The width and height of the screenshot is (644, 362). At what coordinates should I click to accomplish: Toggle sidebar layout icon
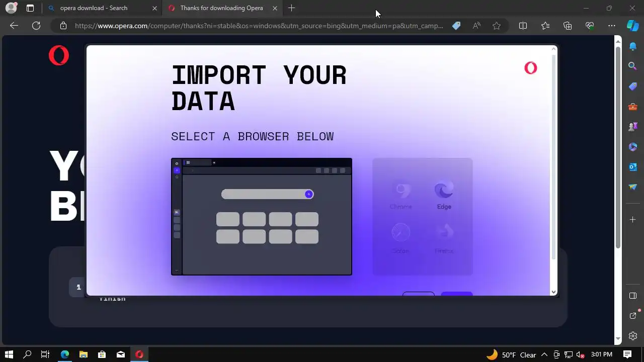click(633, 296)
